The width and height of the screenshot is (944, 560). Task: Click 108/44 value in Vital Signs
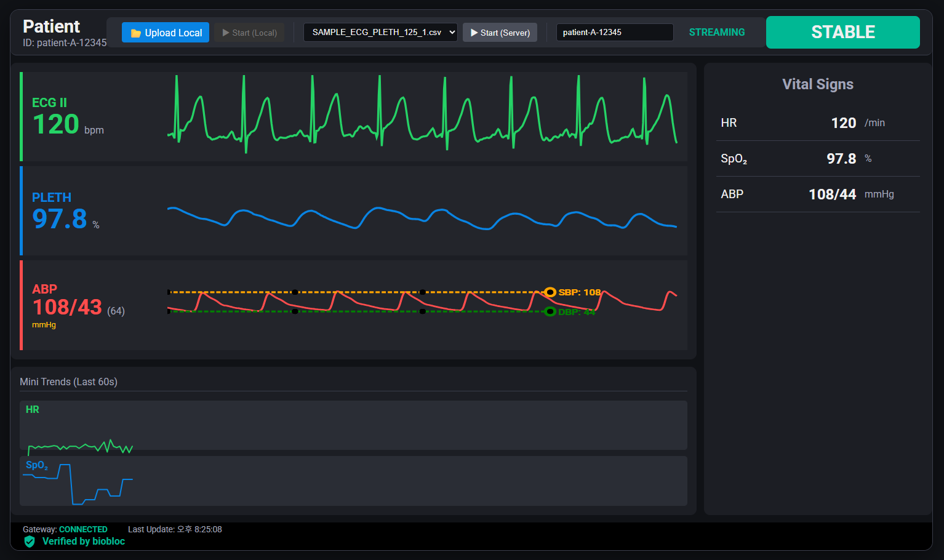832,194
